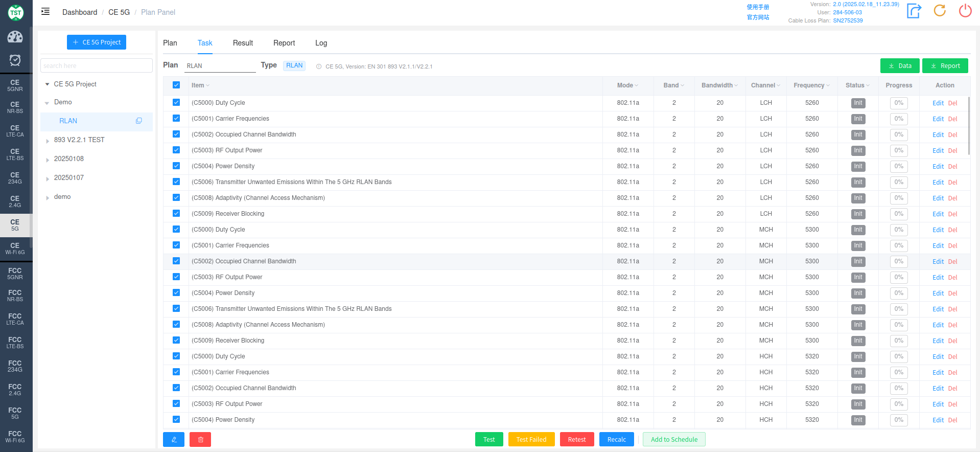Open FCC 5GNR module in sidebar
The height and width of the screenshot is (452, 980).
click(15, 274)
